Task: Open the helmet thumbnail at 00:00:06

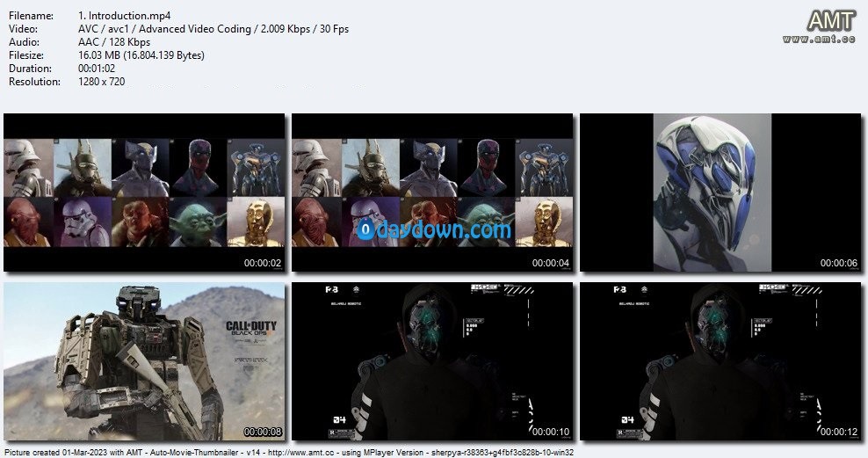Action: coord(720,193)
